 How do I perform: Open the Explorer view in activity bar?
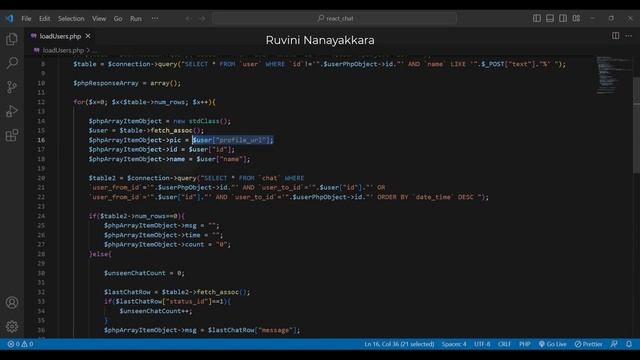[12, 39]
